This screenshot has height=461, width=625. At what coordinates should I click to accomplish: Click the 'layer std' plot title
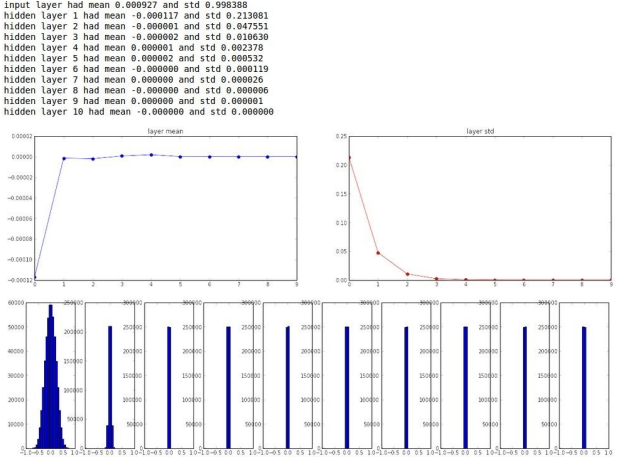pos(480,131)
